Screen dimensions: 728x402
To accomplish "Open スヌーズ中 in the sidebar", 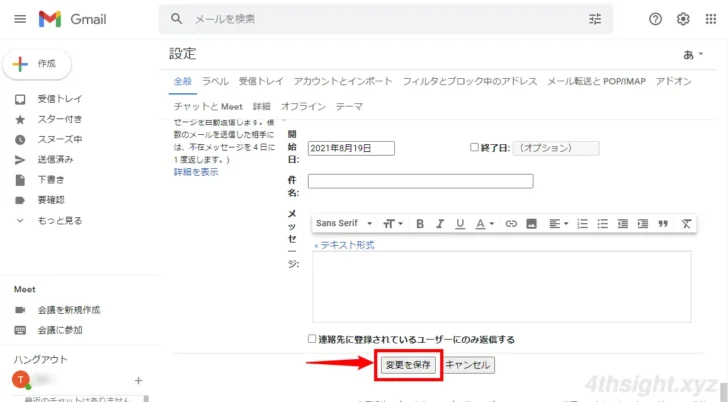I will point(59,139).
